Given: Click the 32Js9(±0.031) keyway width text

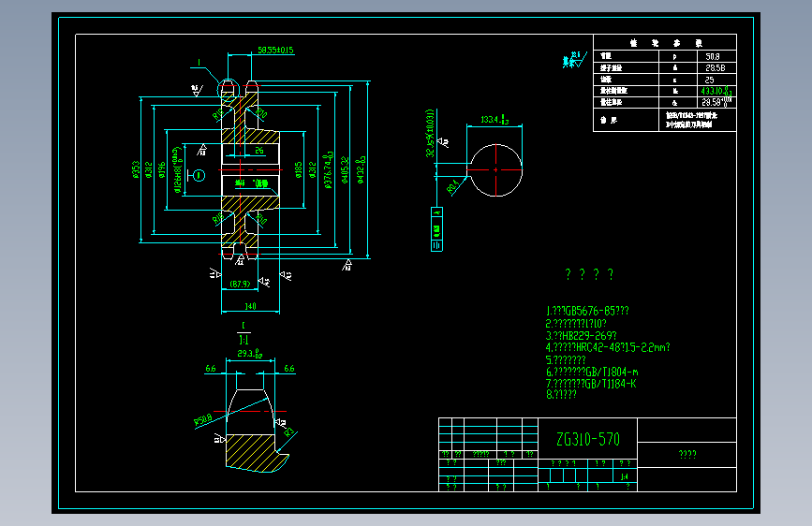Looking at the screenshot, I should coord(430,133).
